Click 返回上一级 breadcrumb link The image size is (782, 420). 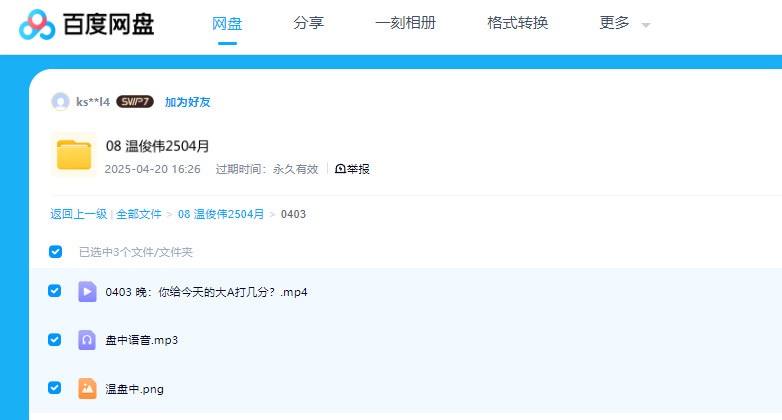click(x=78, y=214)
